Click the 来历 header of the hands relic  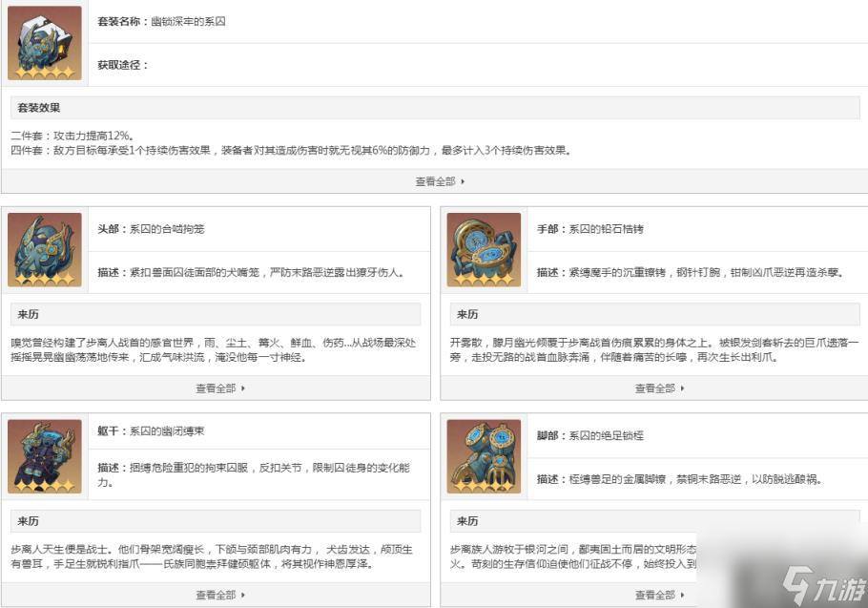click(x=655, y=315)
